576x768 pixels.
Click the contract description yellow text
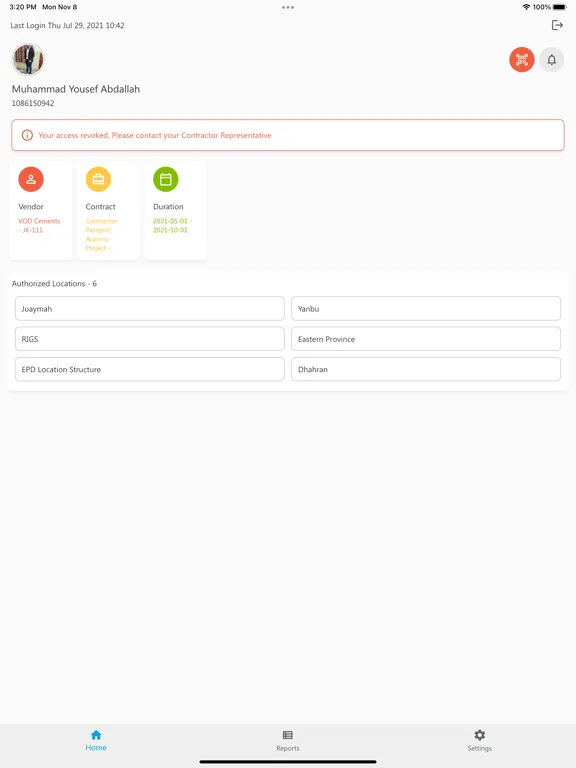[x=101, y=235]
